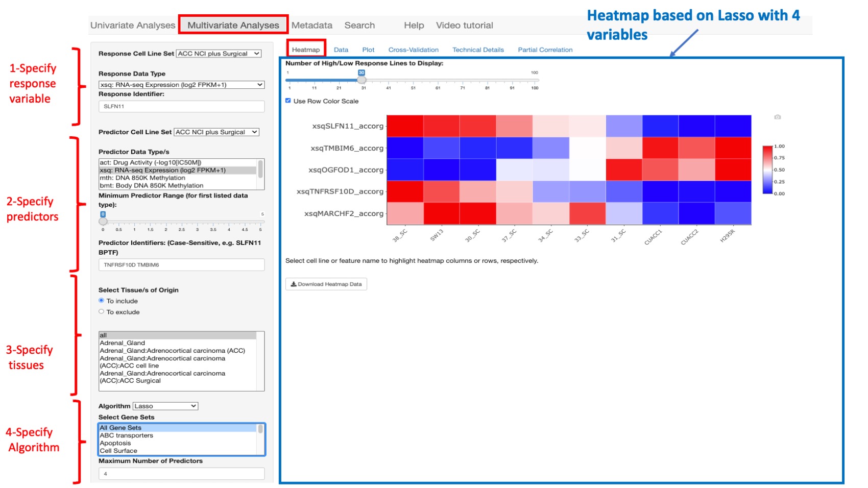This screenshot has width=868, height=488.
Task: Click the Response Identifier SLFN11 field
Action: (181, 106)
